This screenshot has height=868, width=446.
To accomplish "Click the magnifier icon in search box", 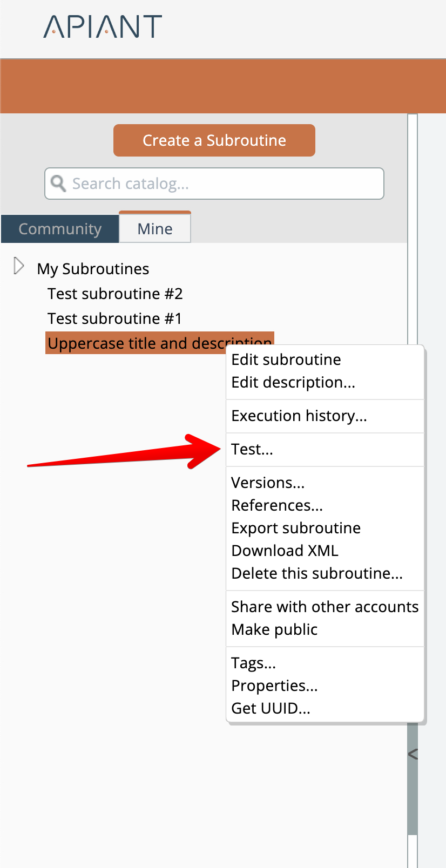I will coord(58,184).
